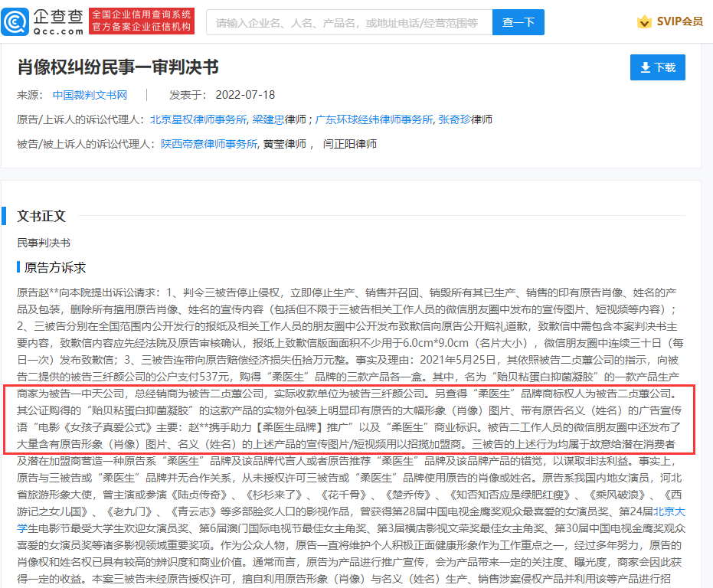713x588 pixels.
Task: Click the 来源: label
Action: coord(30,95)
